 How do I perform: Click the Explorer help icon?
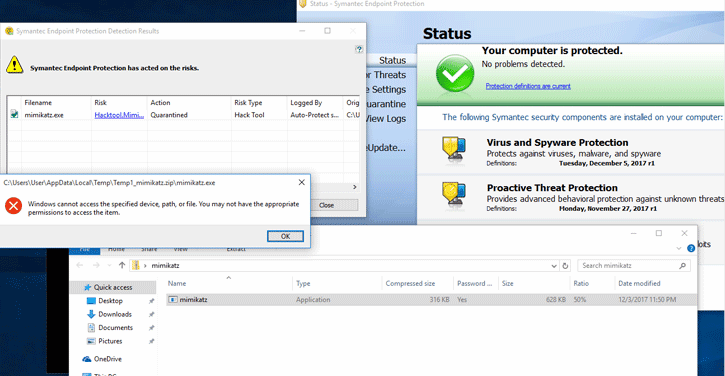(691, 248)
